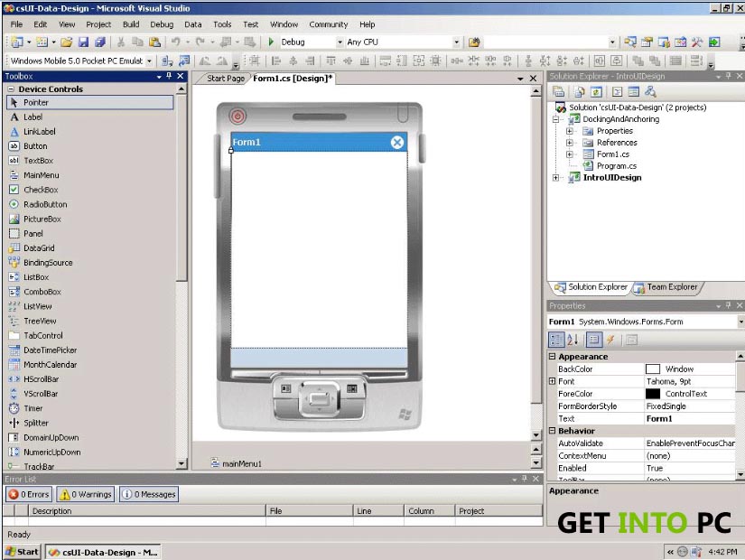The height and width of the screenshot is (560, 745).
Task: Select the Pointer tool in Toolbox
Action: [90, 102]
